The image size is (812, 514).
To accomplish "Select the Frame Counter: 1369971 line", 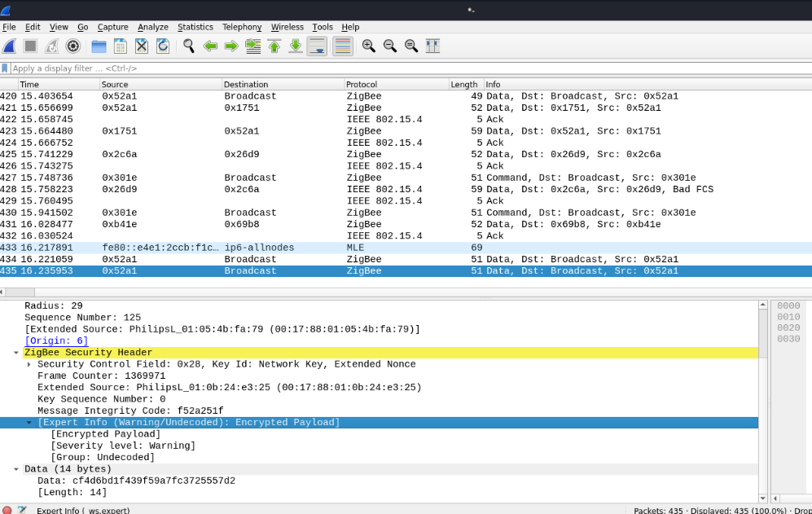I will [x=102, y=376].
